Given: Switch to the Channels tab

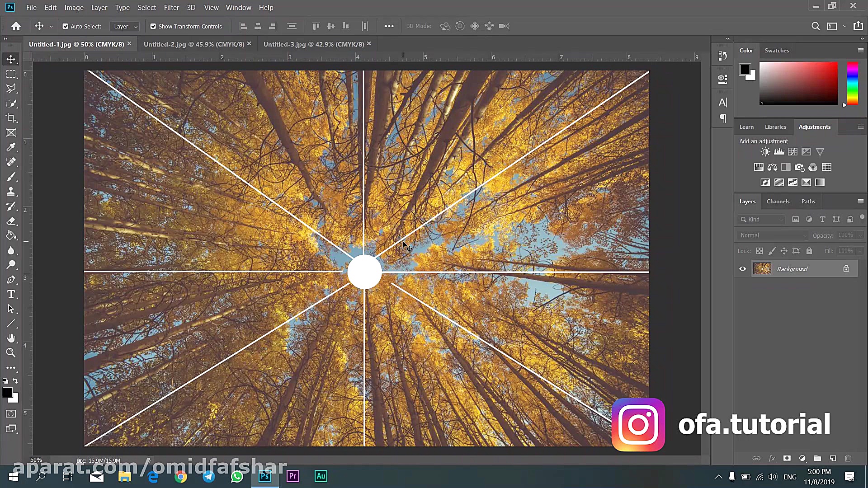Looking at the screenshot, I should point(778,202).
